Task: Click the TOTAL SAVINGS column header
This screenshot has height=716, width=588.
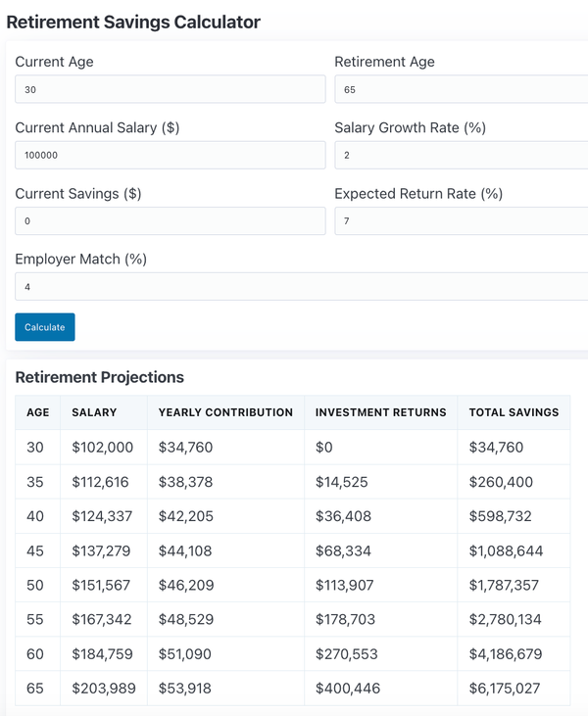Action: click(514, 412)
